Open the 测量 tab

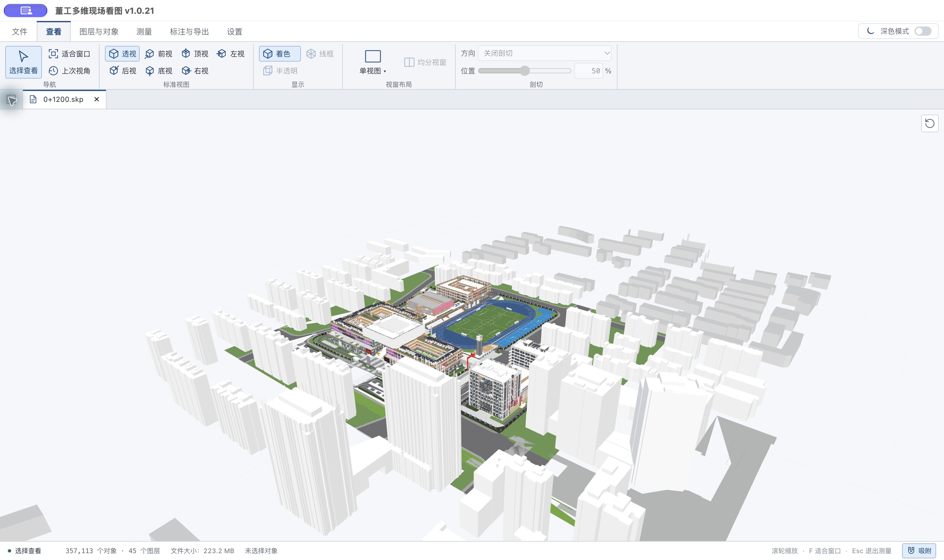(144, 32)
